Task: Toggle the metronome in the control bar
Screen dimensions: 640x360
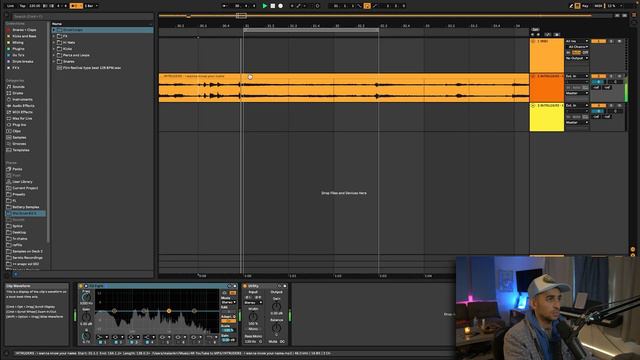Action: [x=76, y=6]
